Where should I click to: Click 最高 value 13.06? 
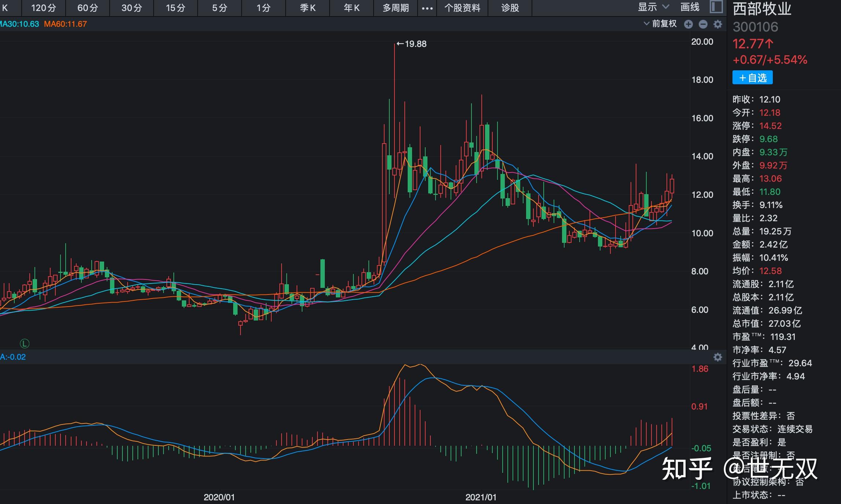tap(770, 178)
